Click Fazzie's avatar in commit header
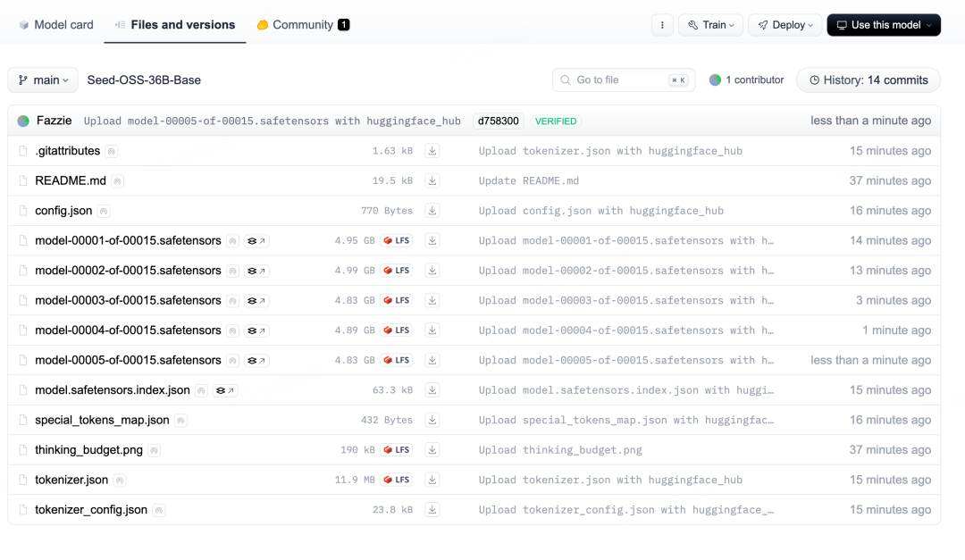The width and height of the screenshot is (965, 560). pos(23,121)
